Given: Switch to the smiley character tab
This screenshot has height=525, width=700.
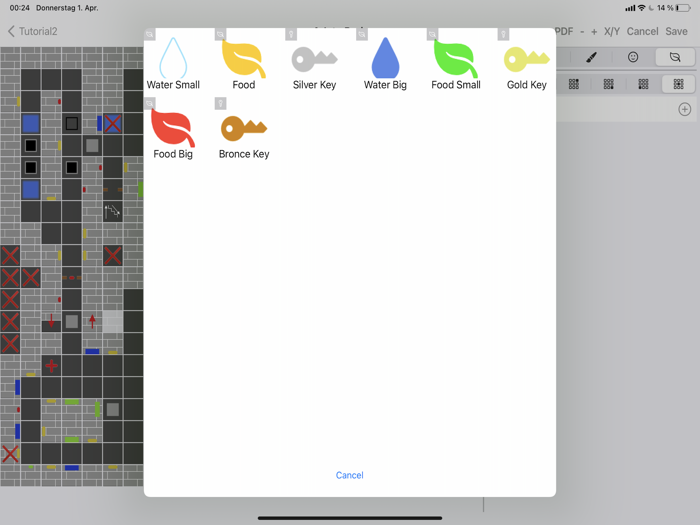Looking at the screenshot, I should click(633, 57).
